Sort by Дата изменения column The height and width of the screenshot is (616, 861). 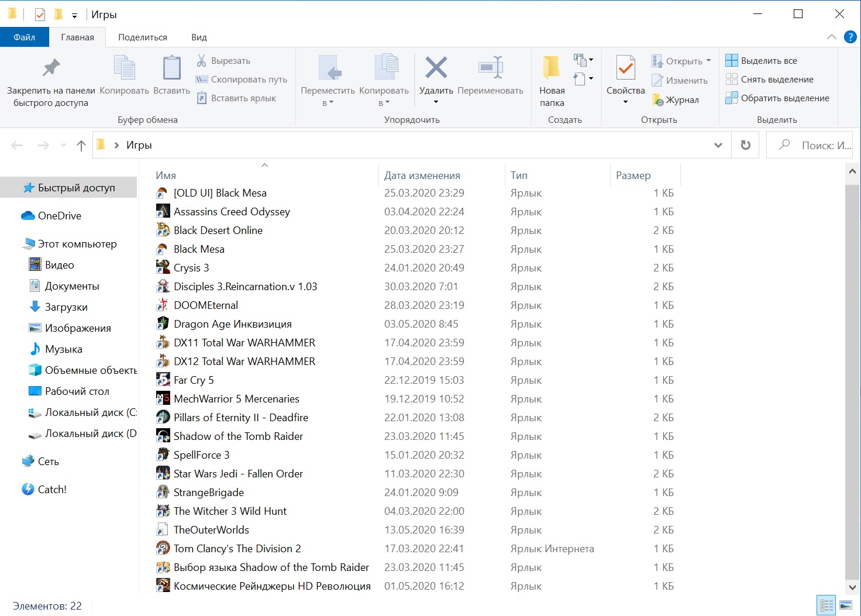[x=422, y=175]
